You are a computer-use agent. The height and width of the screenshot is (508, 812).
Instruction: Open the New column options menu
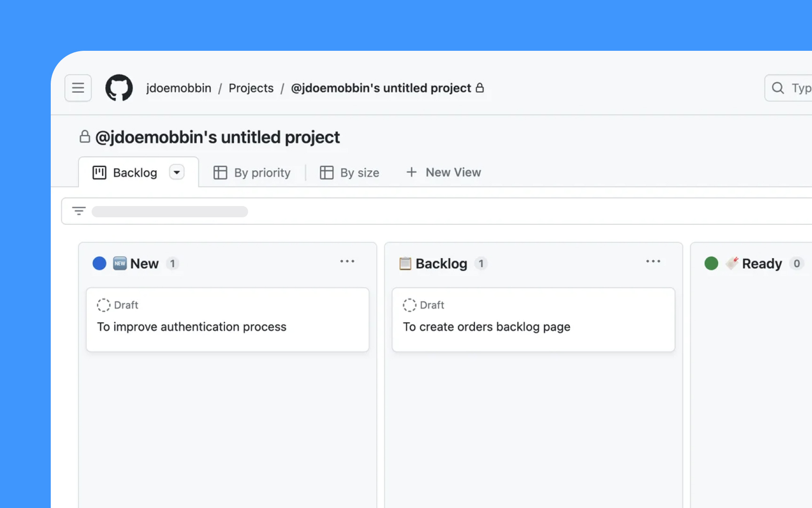tap(347, 262)
